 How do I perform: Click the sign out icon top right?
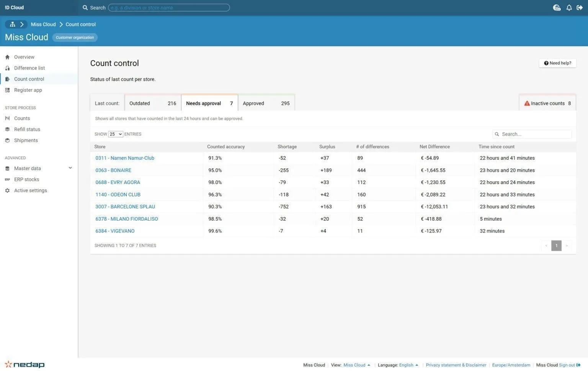(x=580, y=7)
